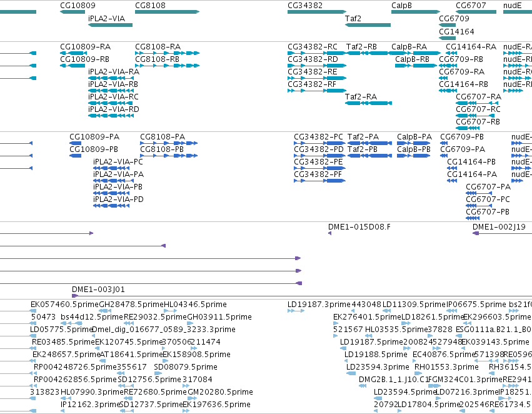This screenshot has width=532, height=414.
Task: Click protein label CG6707-PA
Action: click(x=488, y=186)
